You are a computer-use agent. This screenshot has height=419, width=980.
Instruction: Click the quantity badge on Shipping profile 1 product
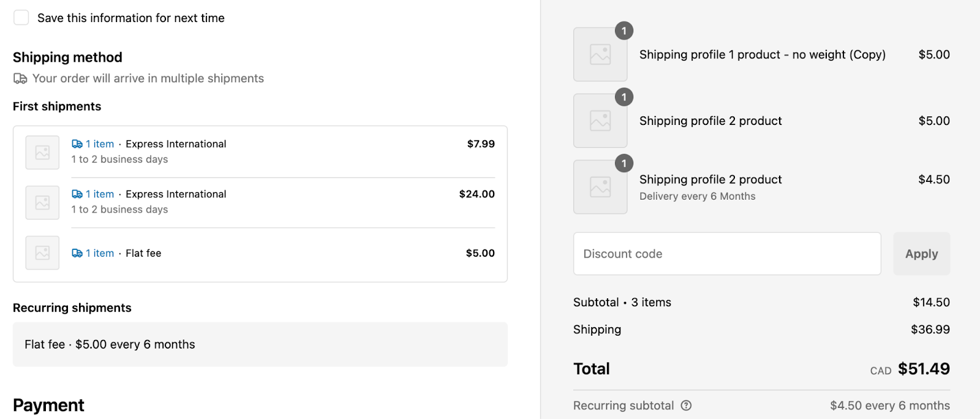[624, 31]
